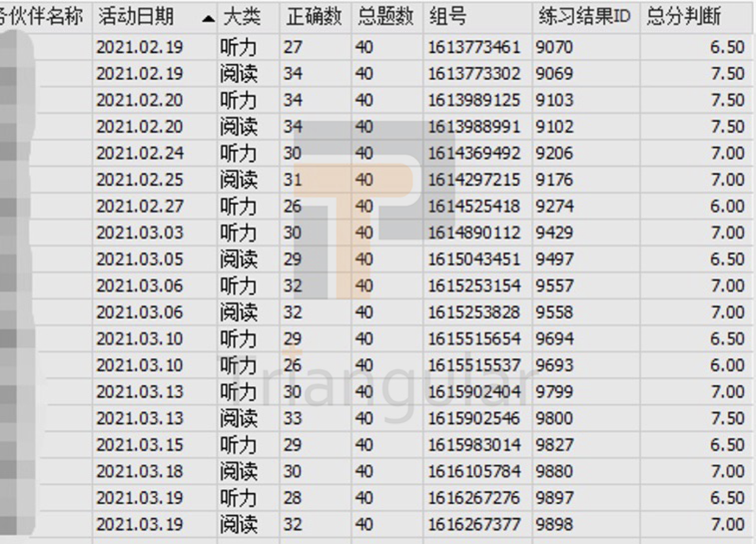Click the sort arrow in 活动日期 header
The height and width of the screenshot is (544, 756).
[208, 19]
